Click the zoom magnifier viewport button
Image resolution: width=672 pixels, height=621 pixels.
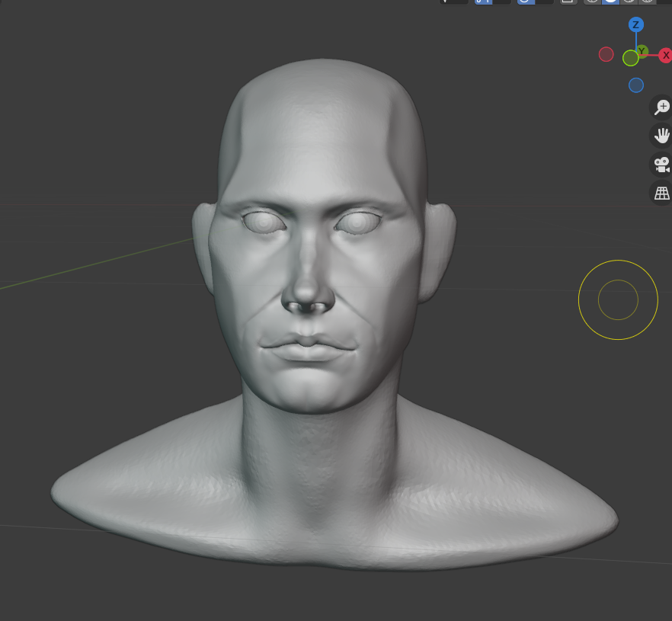click(x=661, y=107)
